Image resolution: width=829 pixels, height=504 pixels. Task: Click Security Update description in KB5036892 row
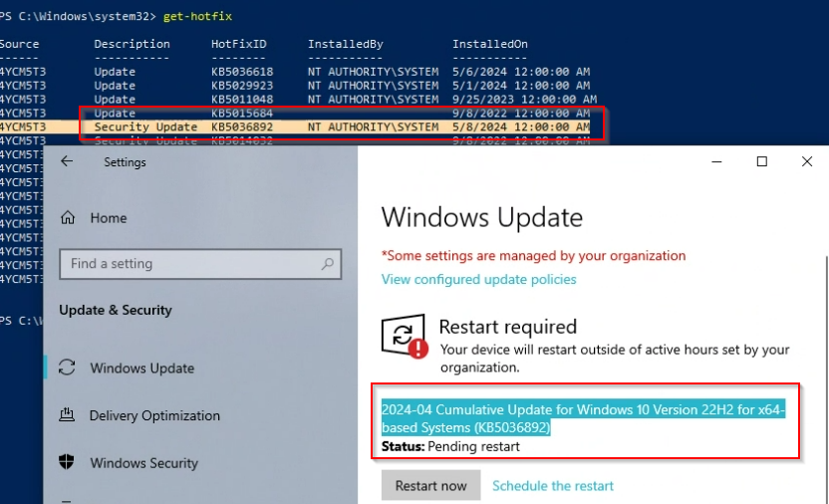tap(145, 126)
